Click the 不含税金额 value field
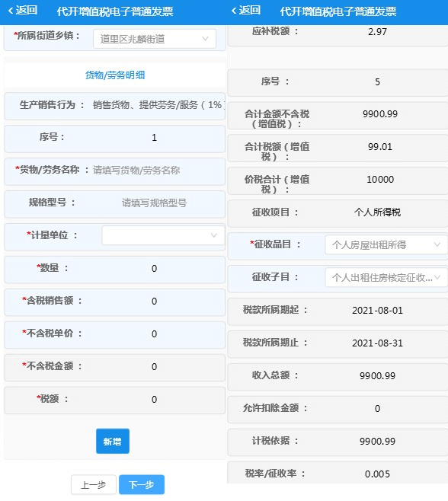The height and width of the screenshot is (501, 448). pyautogui.click(x=154, y=366)
